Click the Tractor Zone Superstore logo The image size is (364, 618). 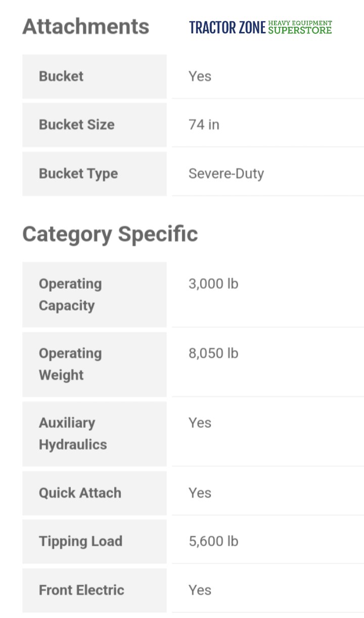point(261,27)
